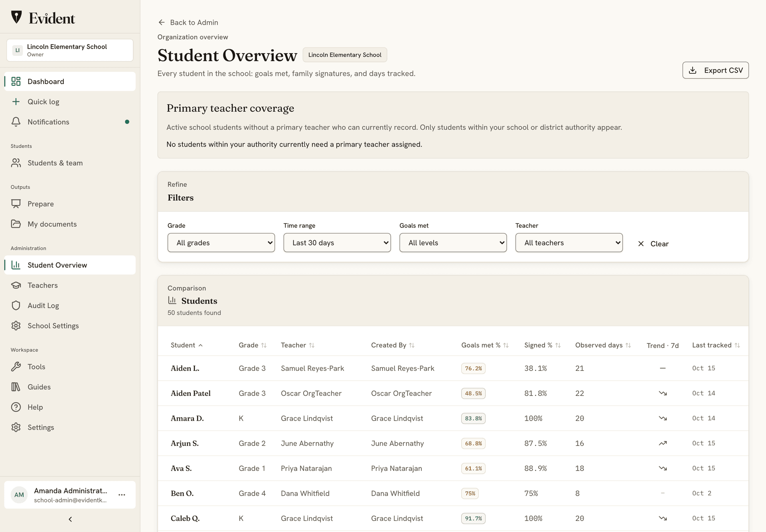Open the Goals met levels dropdown
This screenshot has height=532, width=766.
click(x=453, y=243)
